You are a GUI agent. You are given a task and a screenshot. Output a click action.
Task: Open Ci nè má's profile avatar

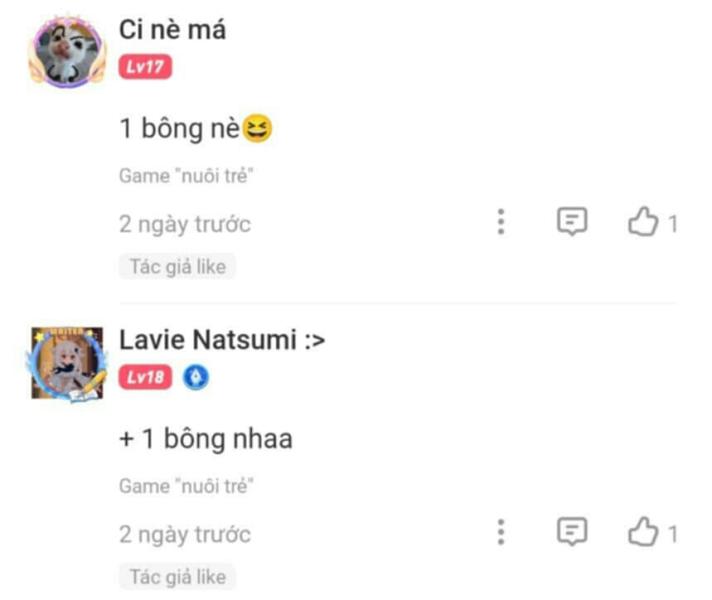66,52
